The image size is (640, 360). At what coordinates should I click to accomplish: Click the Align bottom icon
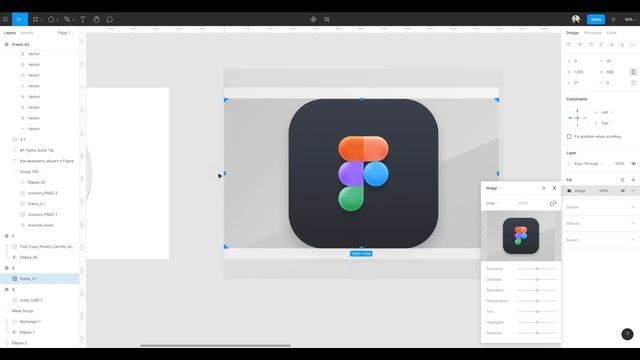[622, 44]
